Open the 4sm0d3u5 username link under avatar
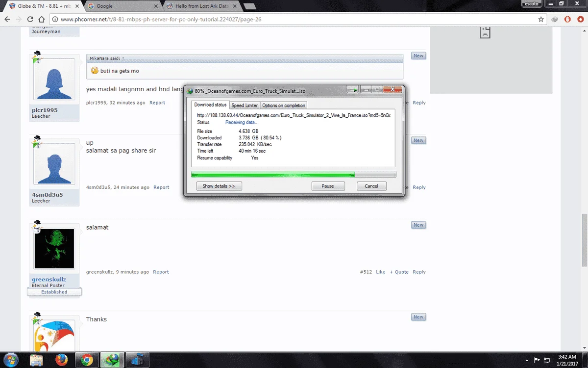The image size is (588, 368). 47,194
